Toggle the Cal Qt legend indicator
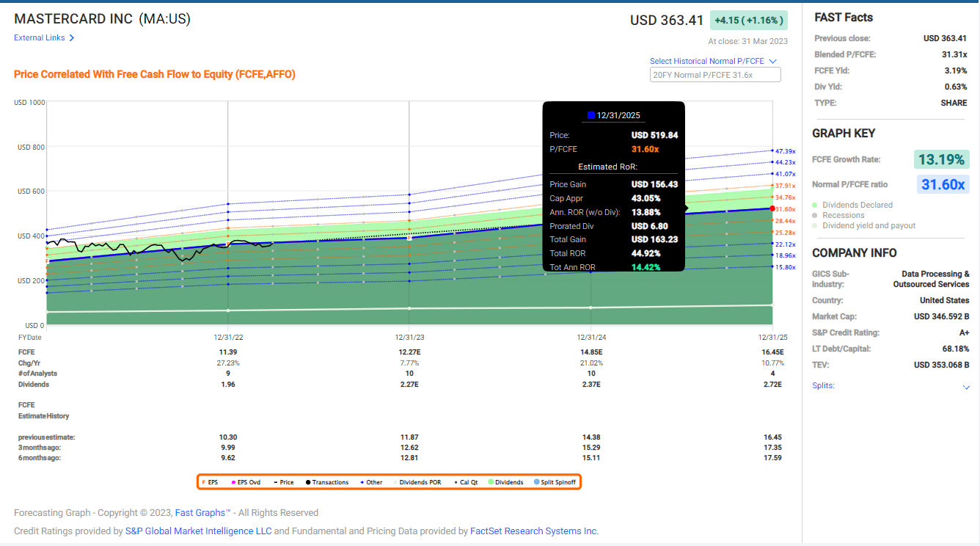 click(455, 482)
